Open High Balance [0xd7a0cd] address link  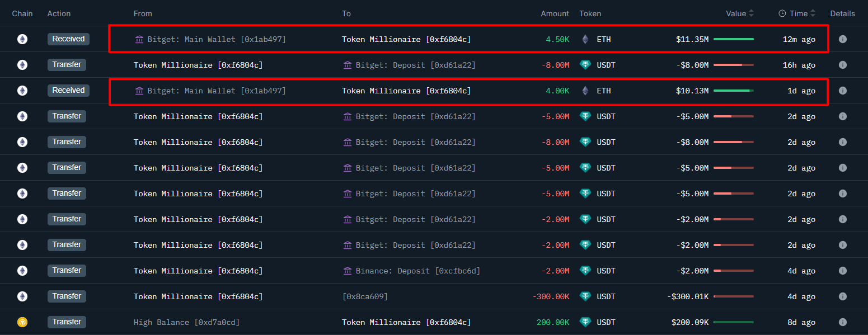point(186,322)
